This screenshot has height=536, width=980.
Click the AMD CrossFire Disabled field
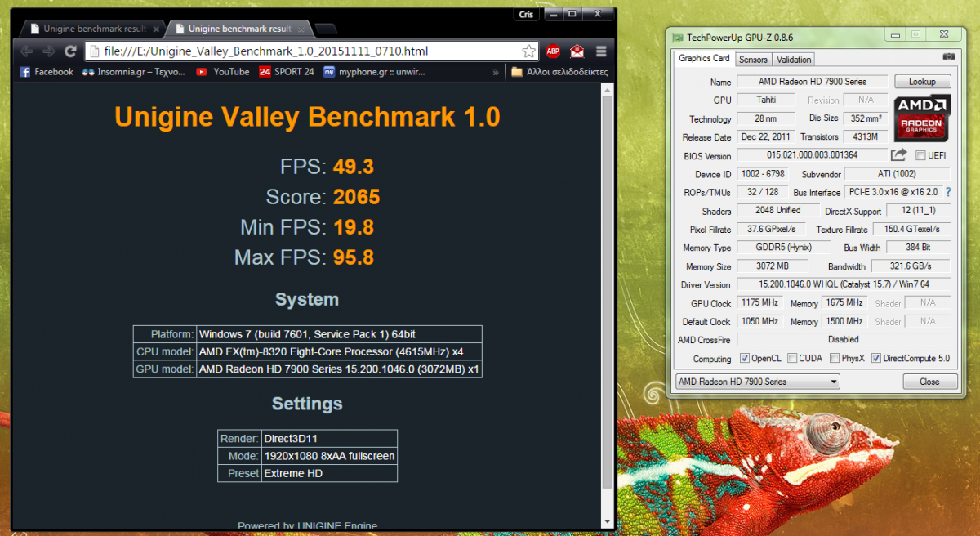tap(843, 339)
